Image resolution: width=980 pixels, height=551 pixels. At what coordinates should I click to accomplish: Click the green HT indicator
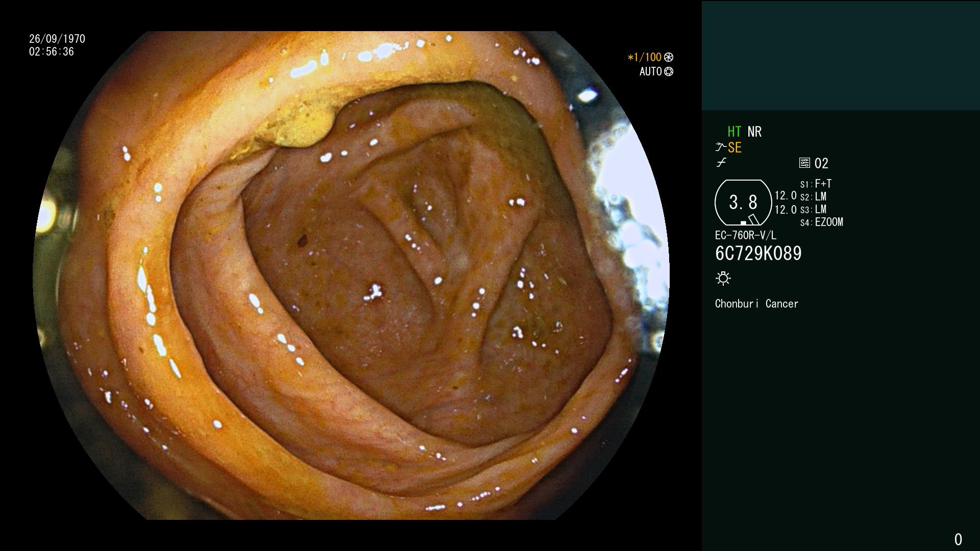[x=734, y=132]
